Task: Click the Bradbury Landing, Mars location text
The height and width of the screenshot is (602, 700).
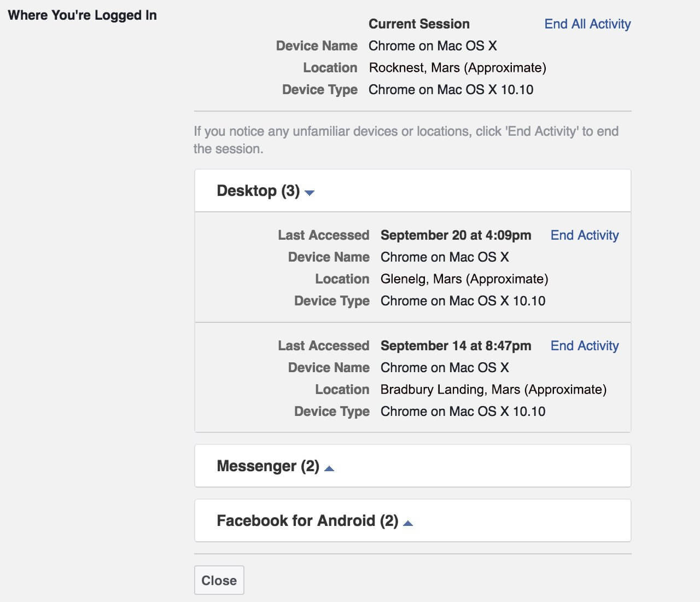Action: coord(493,390)
